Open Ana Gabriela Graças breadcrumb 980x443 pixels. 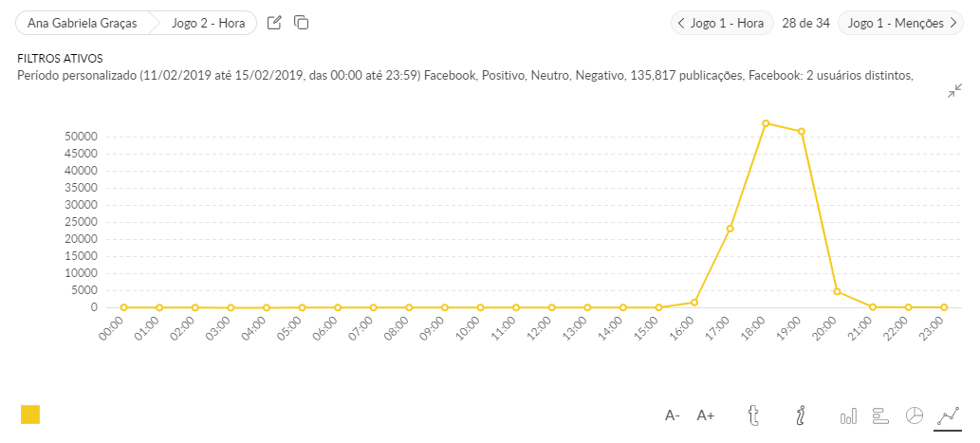pyautogui.click(x=83, y=23)
